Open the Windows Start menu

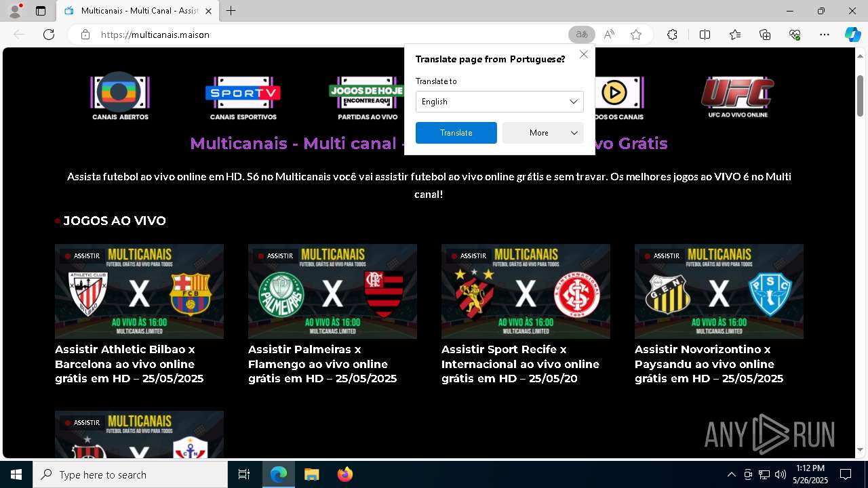16,474
